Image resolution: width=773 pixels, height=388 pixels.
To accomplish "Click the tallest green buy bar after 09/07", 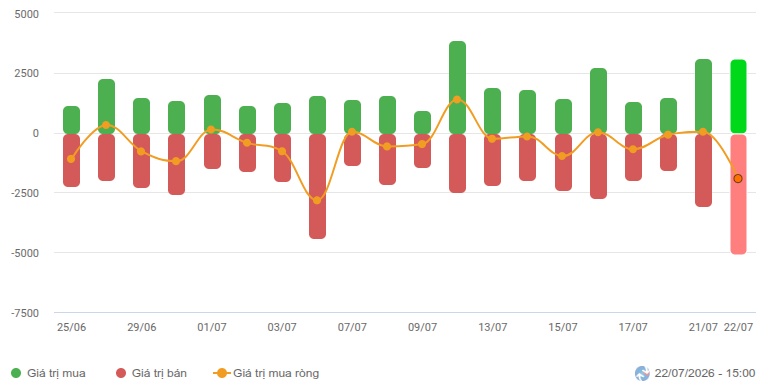I will [x=457, y=87].
